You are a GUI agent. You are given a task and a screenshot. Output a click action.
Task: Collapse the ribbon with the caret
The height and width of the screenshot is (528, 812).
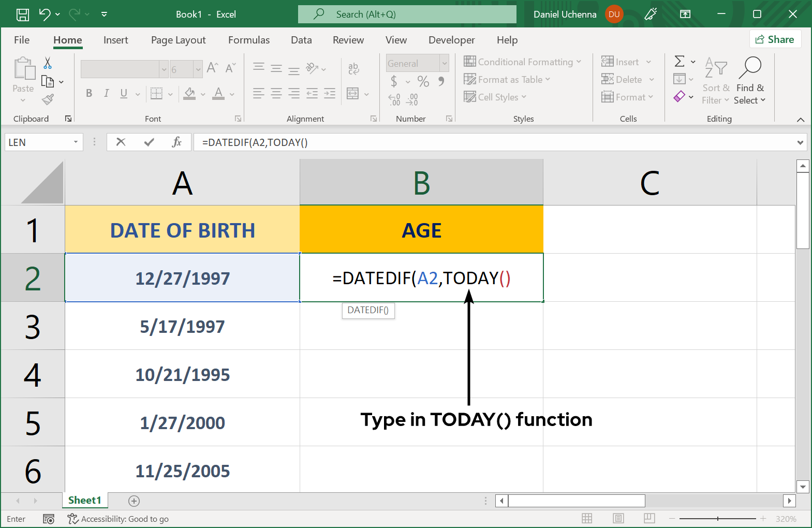point(801,120)
